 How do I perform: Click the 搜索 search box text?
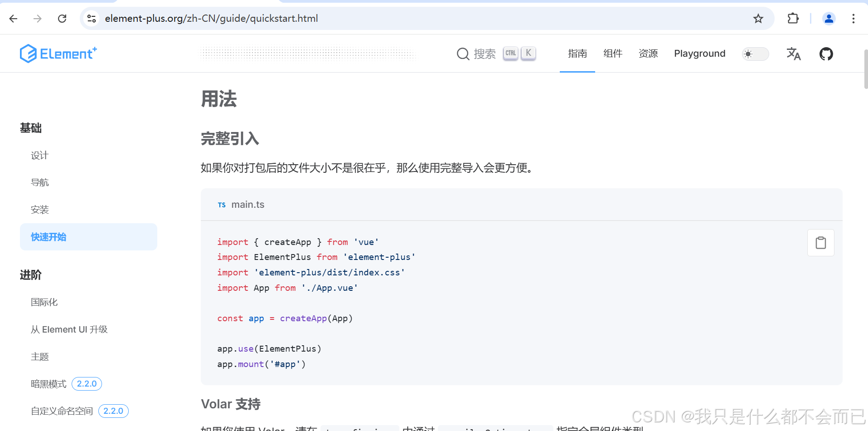(485, 54)
